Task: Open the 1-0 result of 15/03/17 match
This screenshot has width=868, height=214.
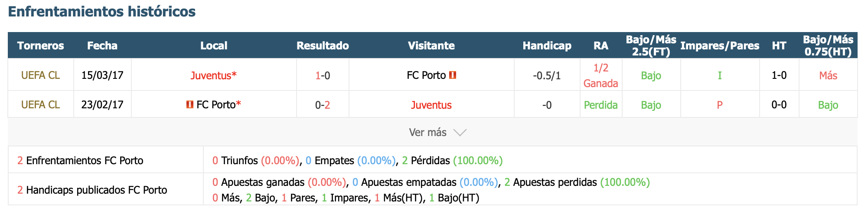Action: click(323, 75)
